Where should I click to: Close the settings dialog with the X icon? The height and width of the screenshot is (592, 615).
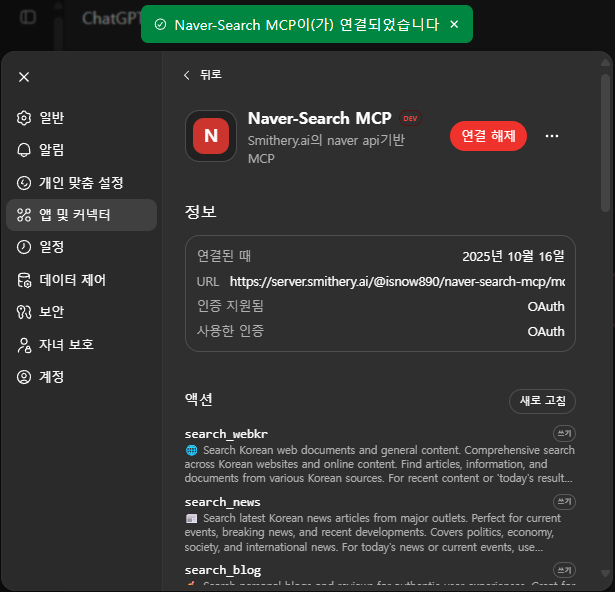24,77
